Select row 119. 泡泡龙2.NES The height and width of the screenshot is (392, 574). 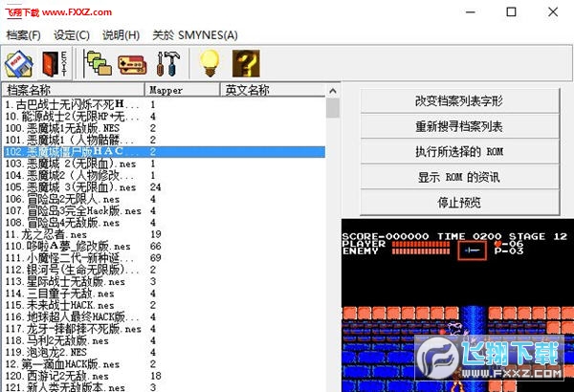coord(164,352)
